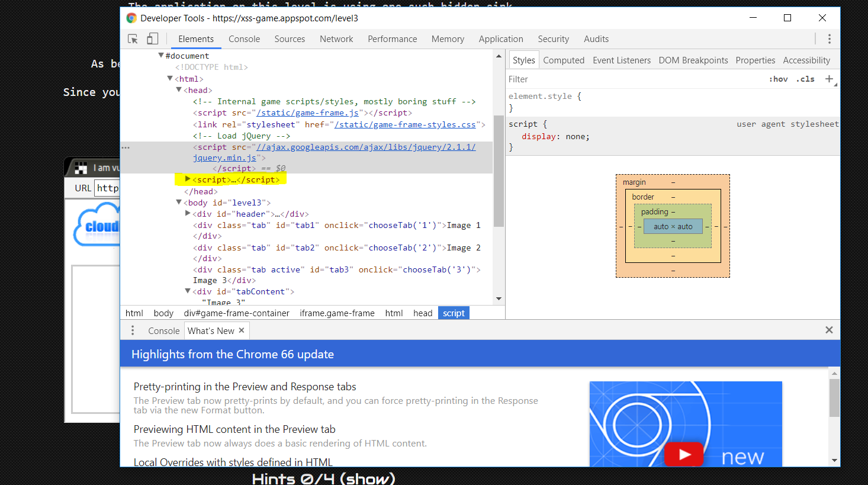The height and width of the screenshot is (485, 868).
Task: Collapse the #document tree node
Action: pyautogui.click(x=160, y=56)
